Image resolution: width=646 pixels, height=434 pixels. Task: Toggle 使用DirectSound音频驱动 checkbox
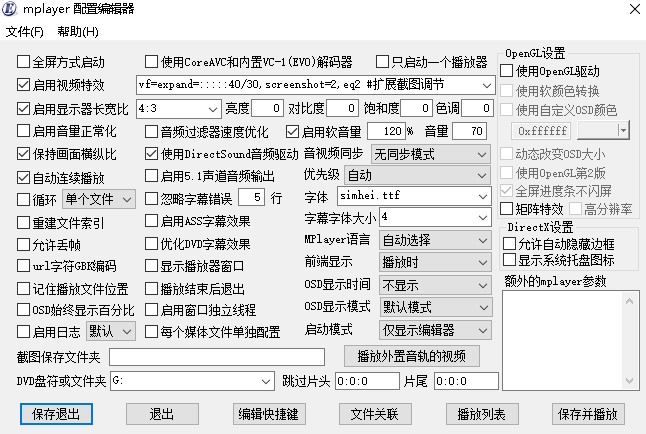coord(151,154)
